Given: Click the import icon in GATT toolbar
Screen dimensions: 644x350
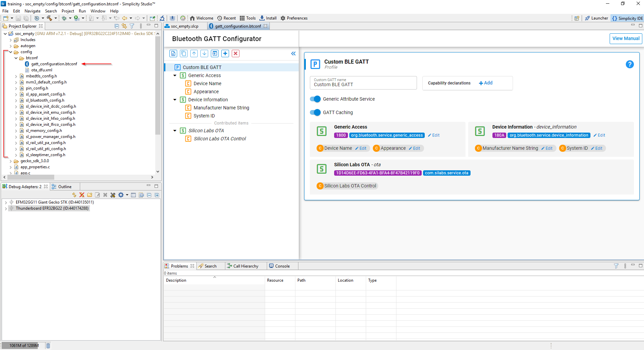Looking at the screenshot, I should 215,54.
